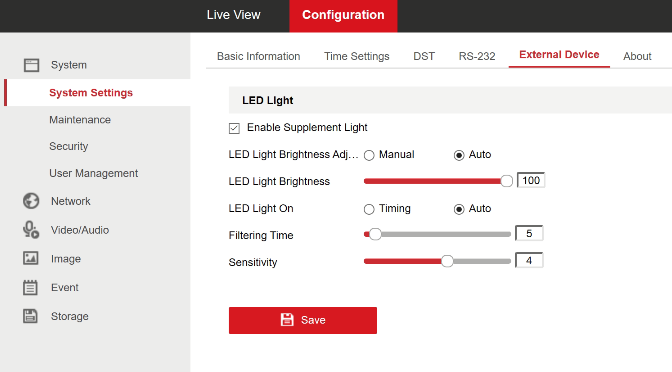Screen dimensions: 672x372
Task: Click the Video/Audio microphone icon
Action: (x=31, y=230)
